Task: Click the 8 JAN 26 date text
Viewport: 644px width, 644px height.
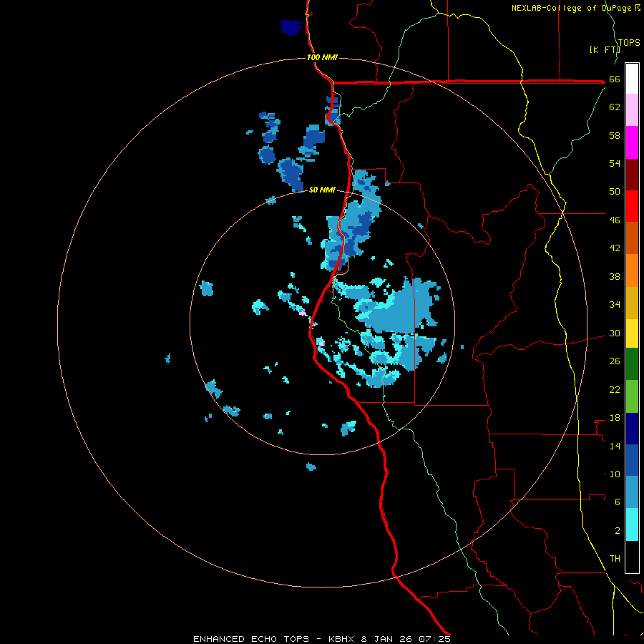Action: tap(386, 639)
